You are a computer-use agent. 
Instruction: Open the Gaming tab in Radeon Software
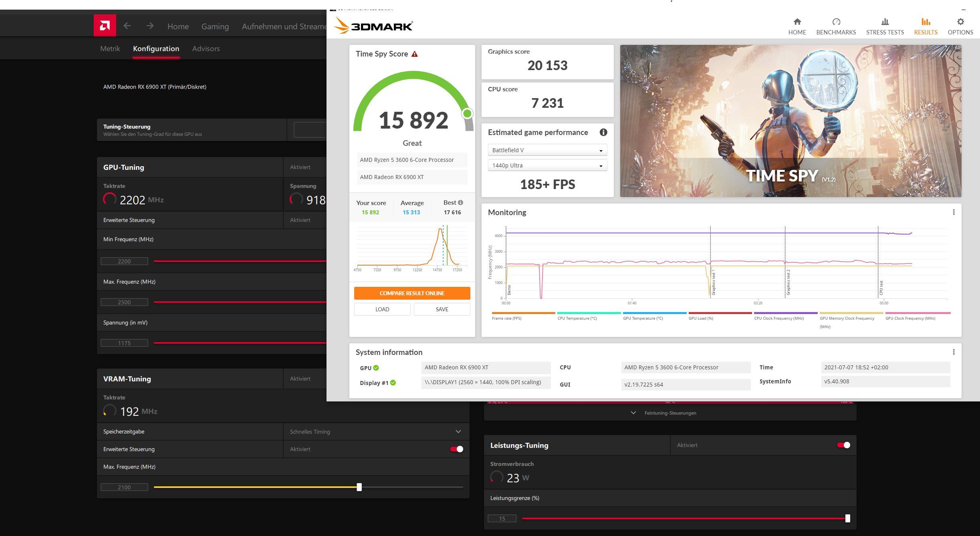point(215,26)
